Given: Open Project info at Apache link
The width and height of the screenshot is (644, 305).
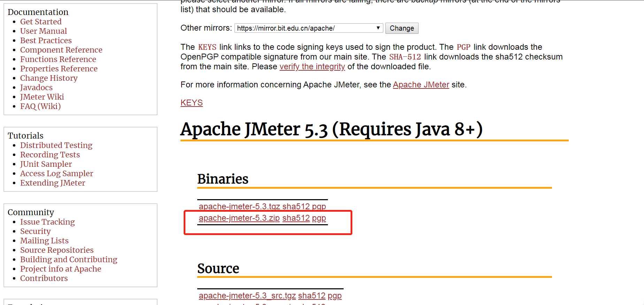Looking at the screenshot, I should pyautogui.click(x=61, y=269).
